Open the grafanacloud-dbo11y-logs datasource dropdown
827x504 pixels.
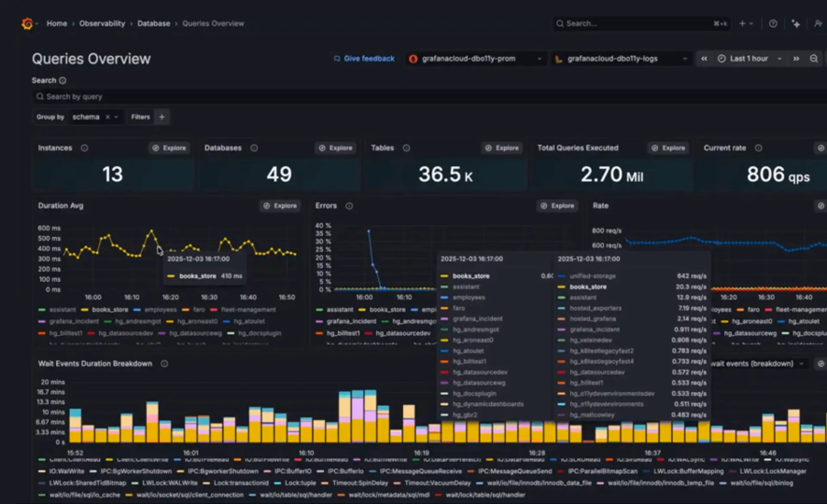[x=622, y=59]
